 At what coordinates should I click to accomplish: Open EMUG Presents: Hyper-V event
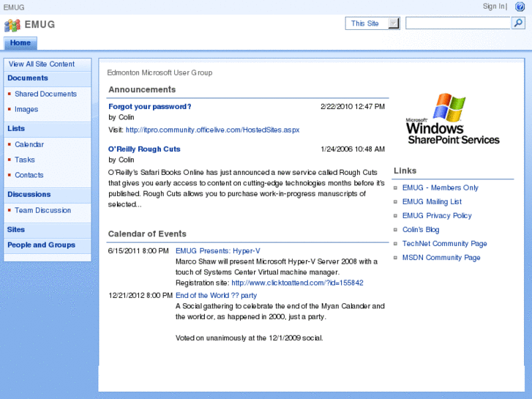tap(218, 251)
